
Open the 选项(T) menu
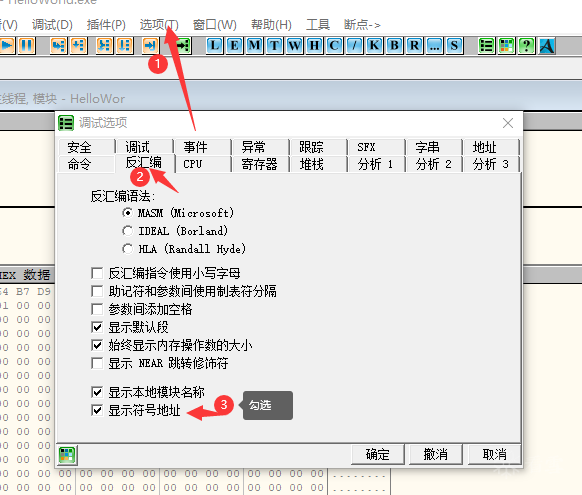(159, 25)
